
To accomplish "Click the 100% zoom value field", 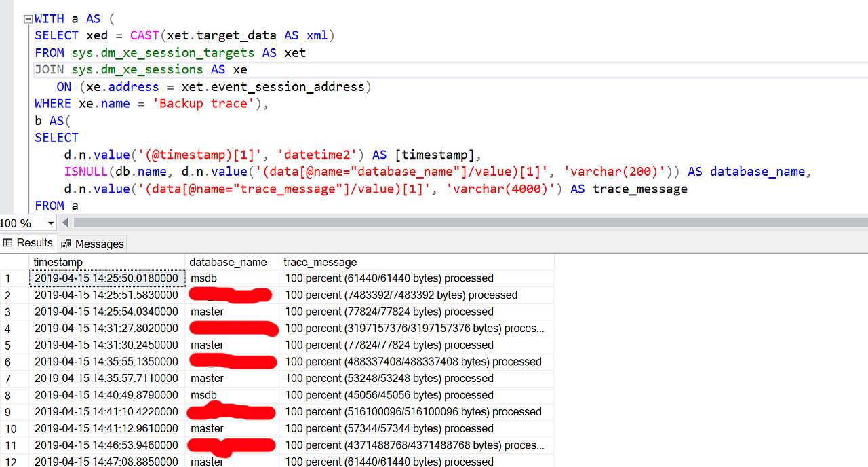I will pos(17,223).
